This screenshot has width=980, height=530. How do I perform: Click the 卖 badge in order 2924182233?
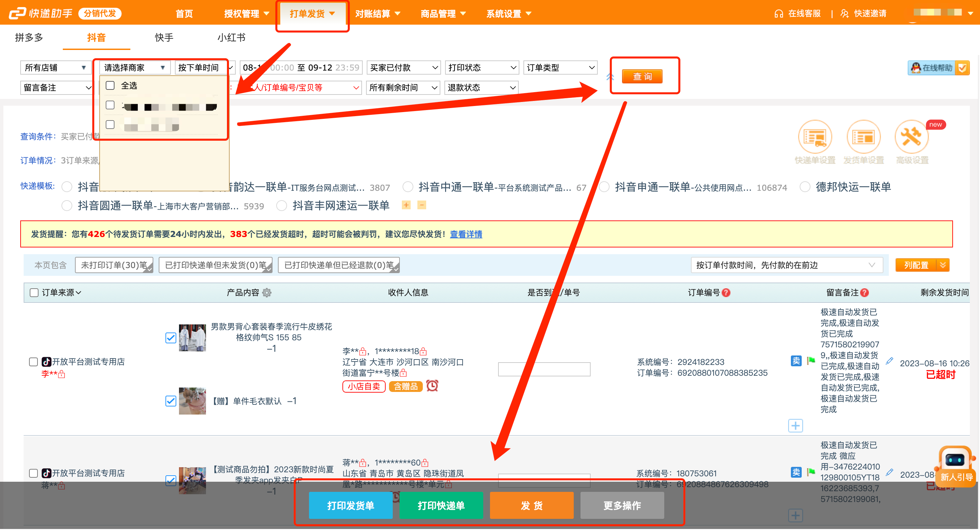(x=796, y=361)
